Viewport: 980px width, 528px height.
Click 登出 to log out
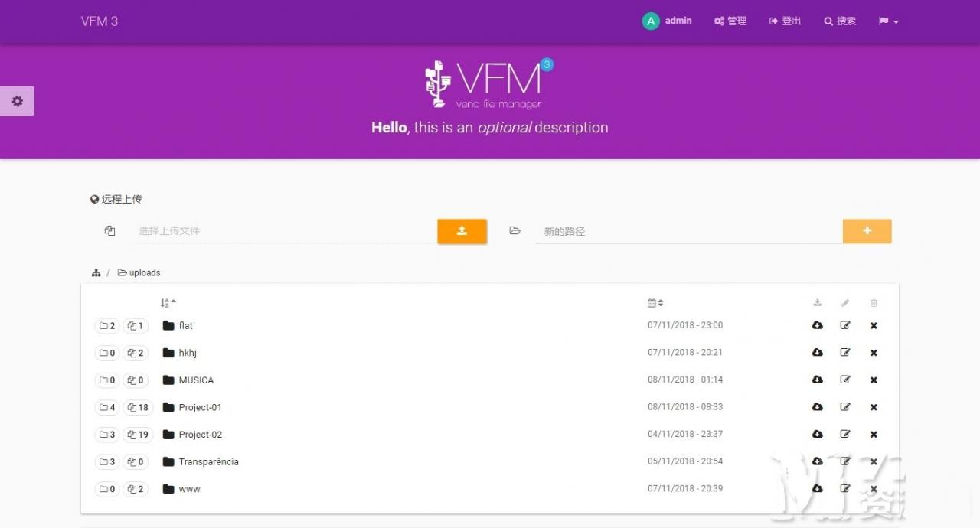[x=786, y=21]
